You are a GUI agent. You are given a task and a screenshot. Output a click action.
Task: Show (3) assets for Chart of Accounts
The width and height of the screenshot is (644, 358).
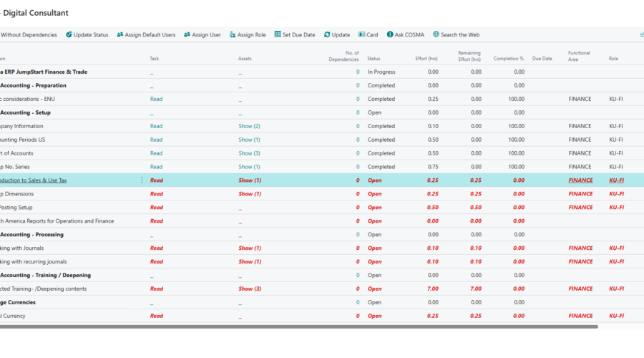pyautogui.click(x=249, y=153)
